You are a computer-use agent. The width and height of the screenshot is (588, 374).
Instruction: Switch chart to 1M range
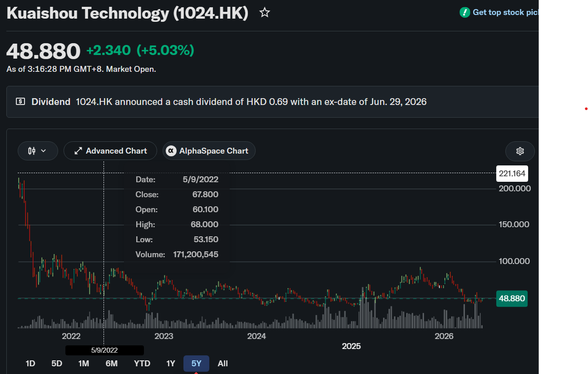click(84, 364)
